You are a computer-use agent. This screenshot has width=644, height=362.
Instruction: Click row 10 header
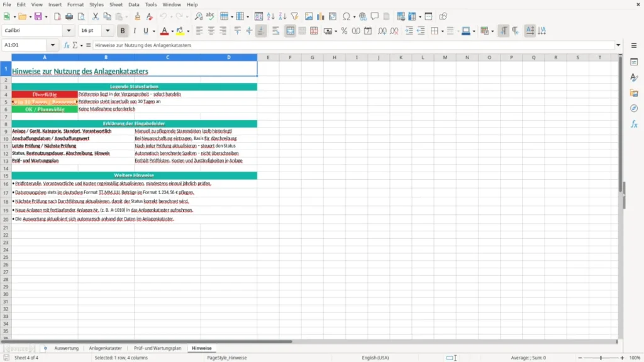[x=6, y=139]
